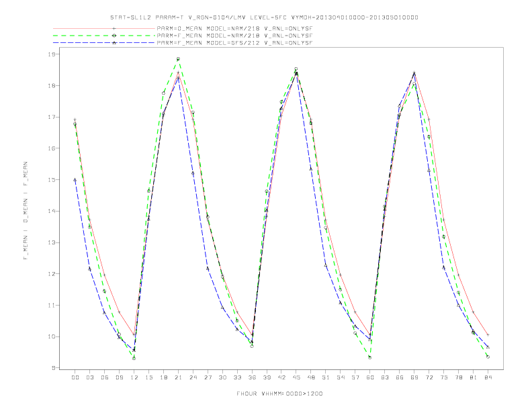
Task: Click the x-axis tick label 48
Action: [311, 377]
